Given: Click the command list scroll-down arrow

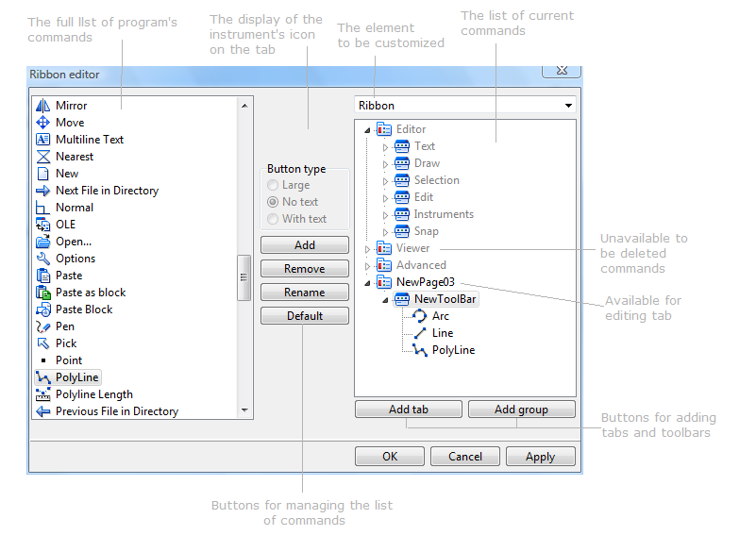Looking at the screenshot, I should point(245,410).
